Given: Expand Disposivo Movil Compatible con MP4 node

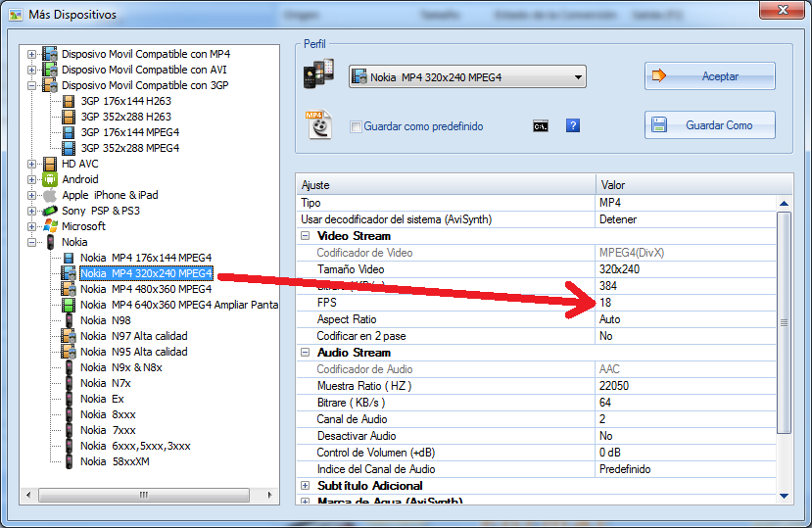Looking at the screenshot, I should coord(31,54).
